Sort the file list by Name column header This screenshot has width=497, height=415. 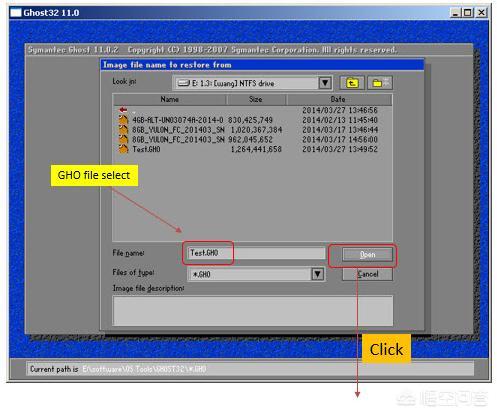tap(170, 99)
